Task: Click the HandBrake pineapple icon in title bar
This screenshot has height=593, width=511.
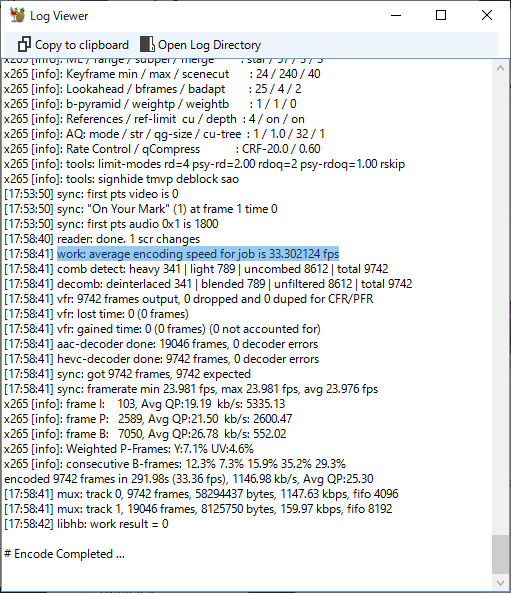Action: (x=17, y=16)
